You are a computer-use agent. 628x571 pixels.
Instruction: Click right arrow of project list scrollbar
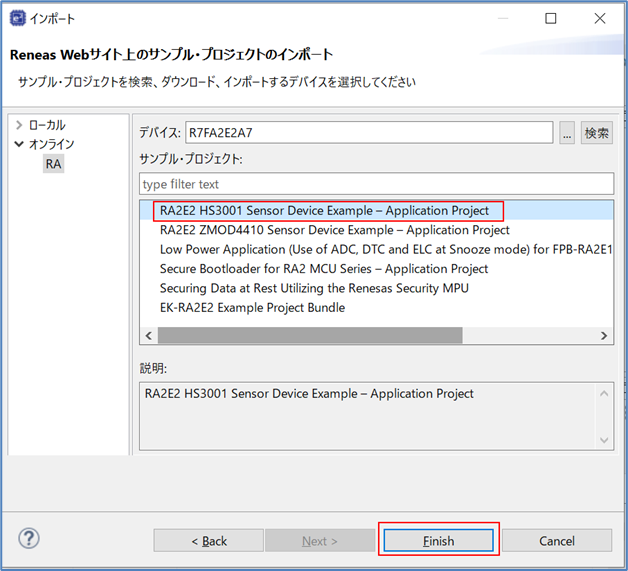[604, 336]
